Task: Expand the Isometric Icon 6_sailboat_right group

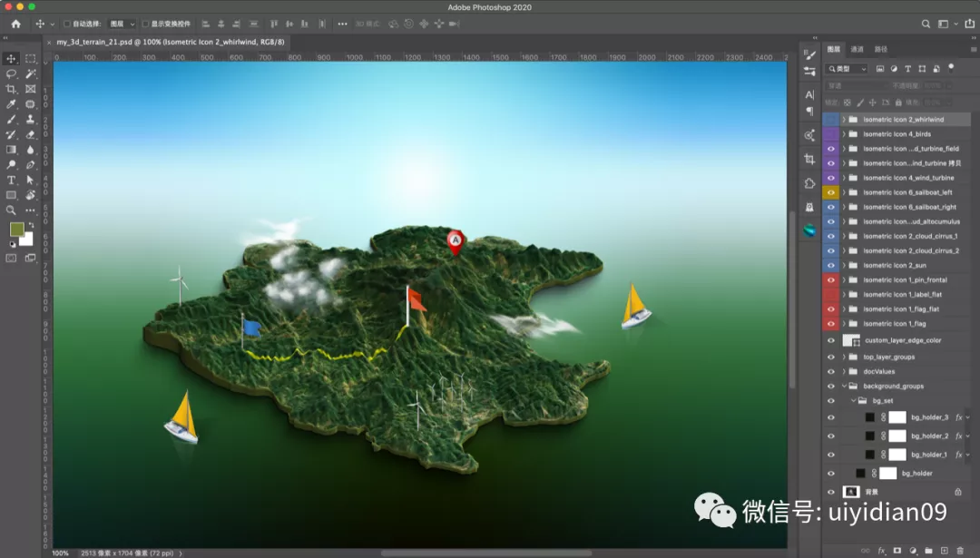Action: [844, 207]
